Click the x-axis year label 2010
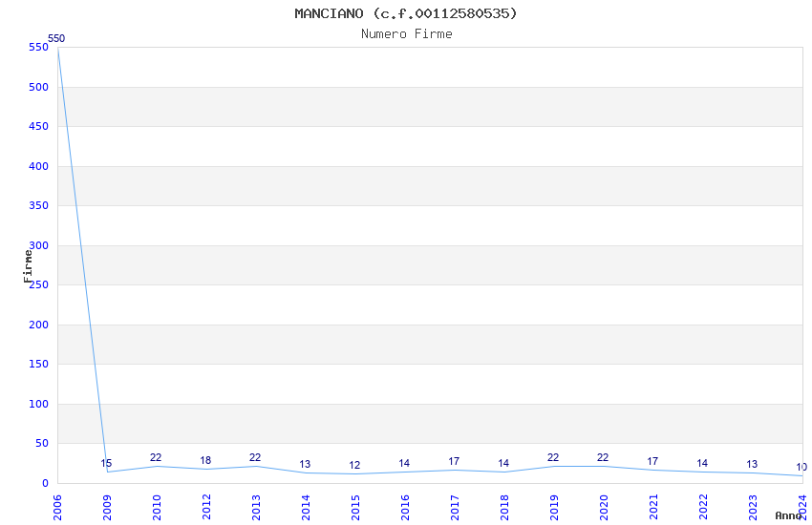This screenshot has height=525, width=812. tap(157, 507)
